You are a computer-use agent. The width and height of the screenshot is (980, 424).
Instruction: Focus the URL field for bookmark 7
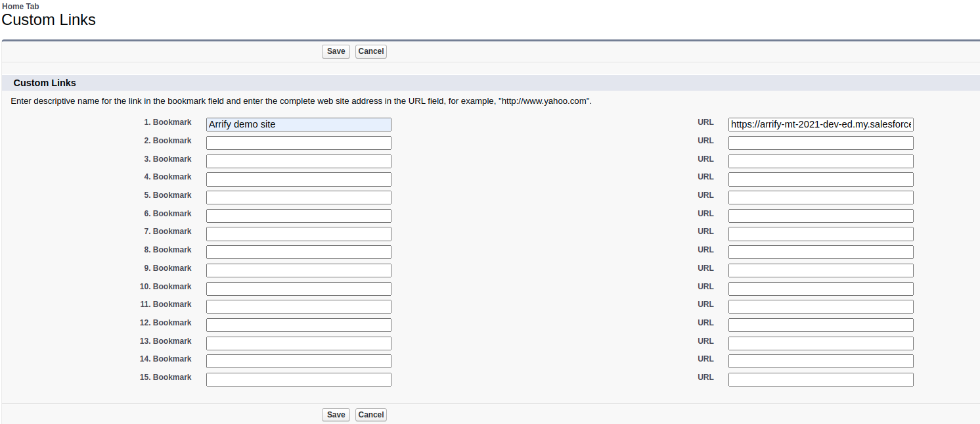pos(821,233)
